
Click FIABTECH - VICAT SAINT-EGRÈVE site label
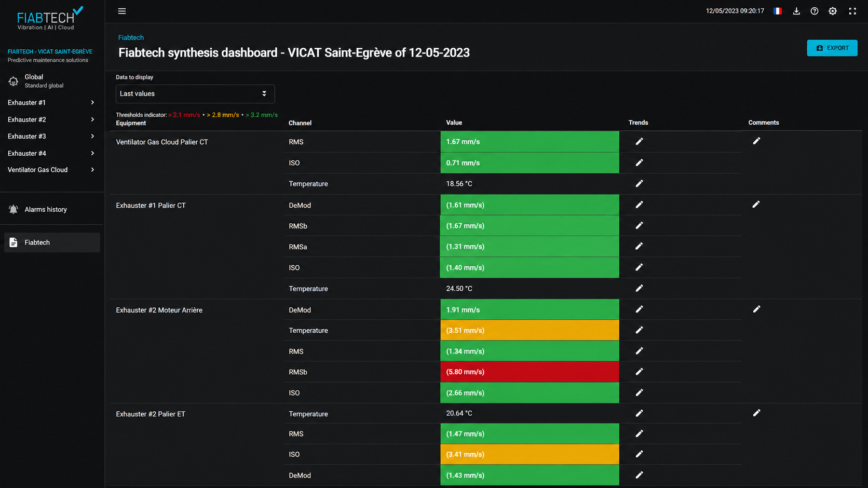pyautogui.click(x=50, y=51)
